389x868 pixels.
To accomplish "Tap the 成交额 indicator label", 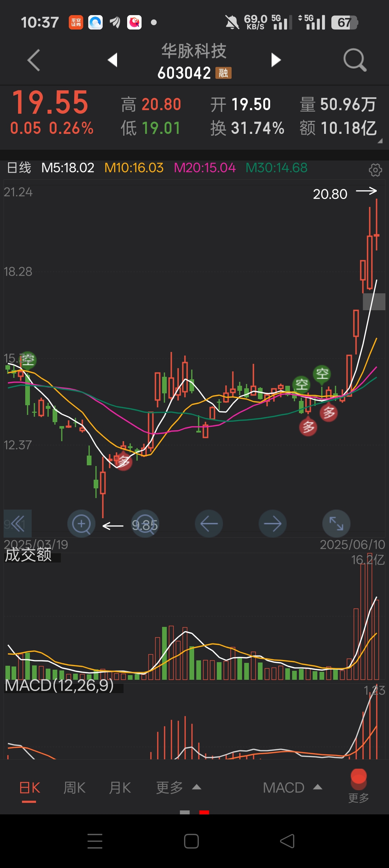I will point(28,555).
